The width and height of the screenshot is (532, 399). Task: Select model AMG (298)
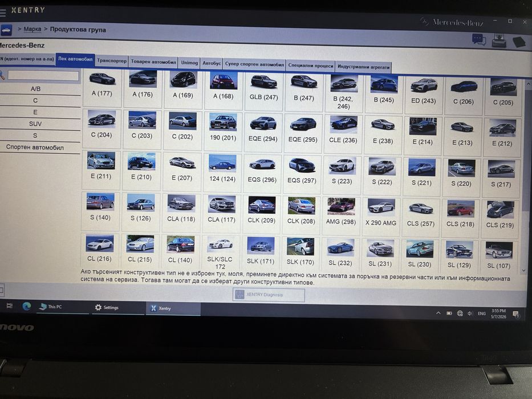341,215
